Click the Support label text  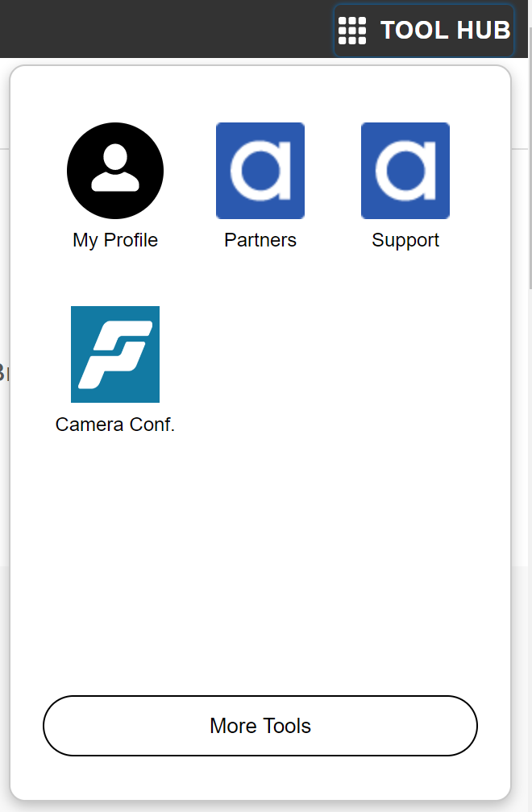pyautogui.click(x=405, y=239)
